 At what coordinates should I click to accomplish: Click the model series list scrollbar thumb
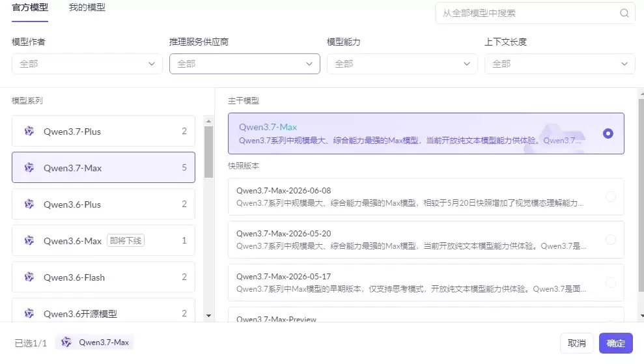pyautogui.click(x=208, y=152)
